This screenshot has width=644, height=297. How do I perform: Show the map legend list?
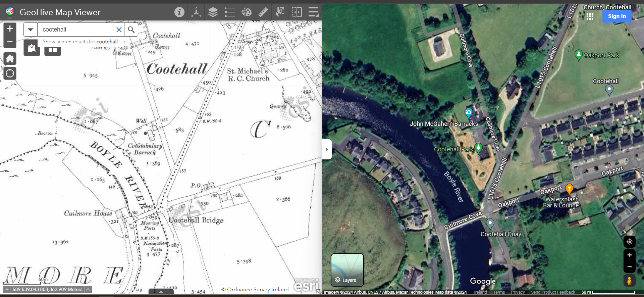pyautogui.click(x=230, y=12)
